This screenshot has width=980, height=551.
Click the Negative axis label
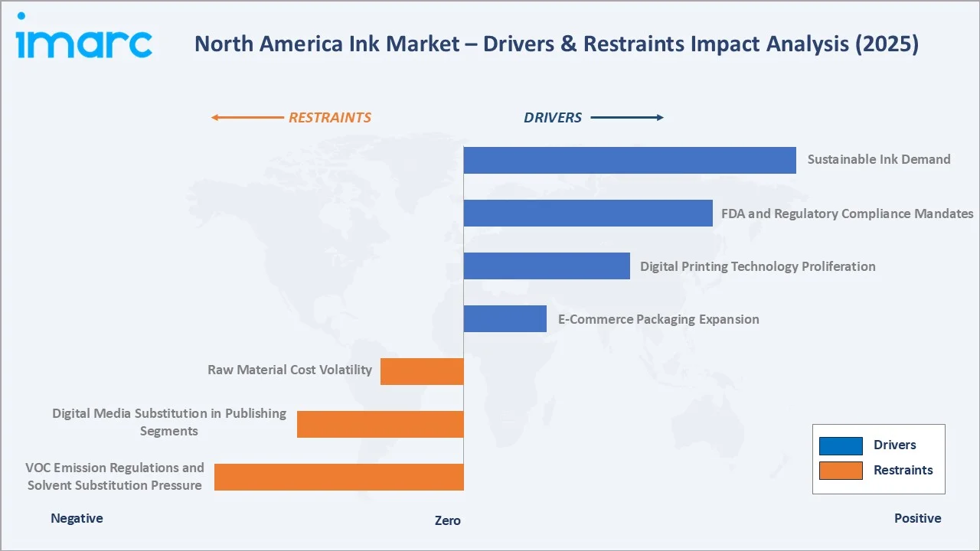point(77,518)
